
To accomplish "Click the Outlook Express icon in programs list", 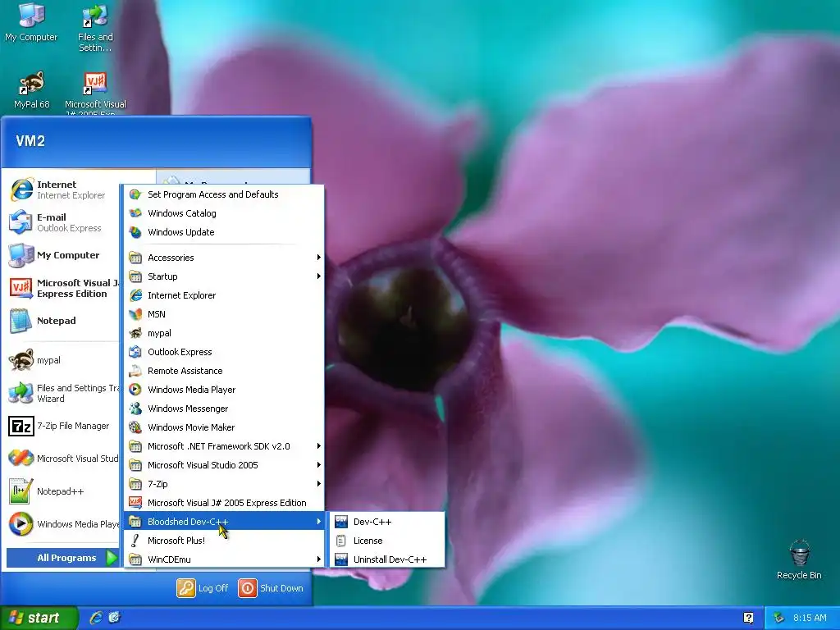I will click(135, 352).
